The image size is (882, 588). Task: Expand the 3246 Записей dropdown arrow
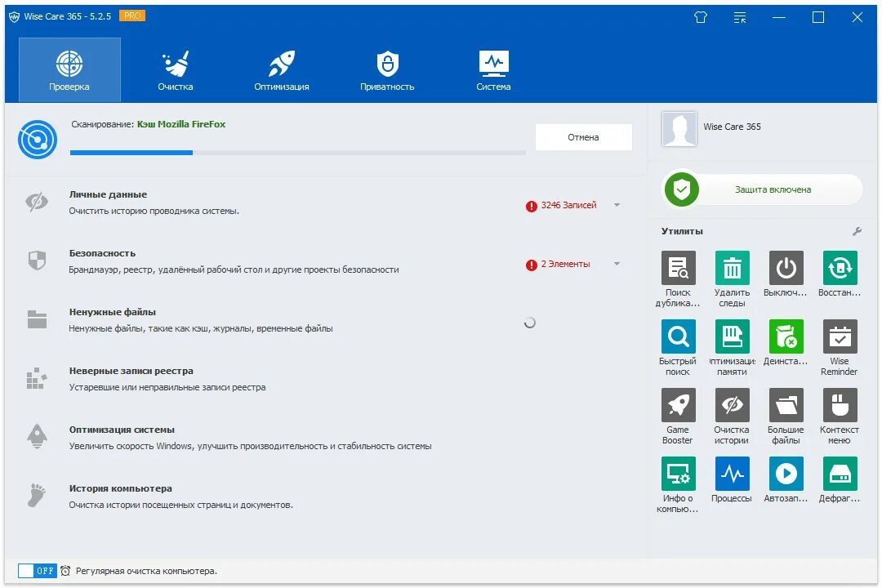click(x=617, y=205)
